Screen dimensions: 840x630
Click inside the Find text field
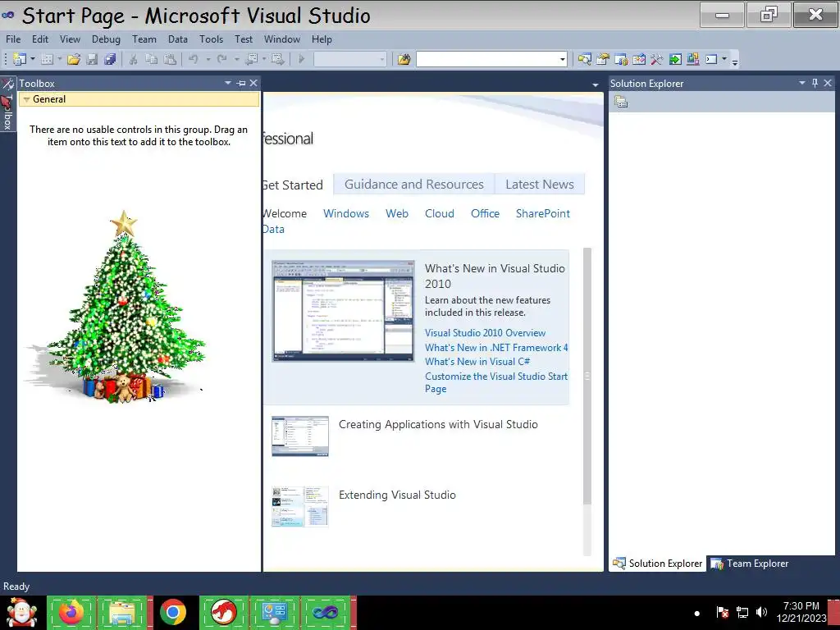pos(487,59)
